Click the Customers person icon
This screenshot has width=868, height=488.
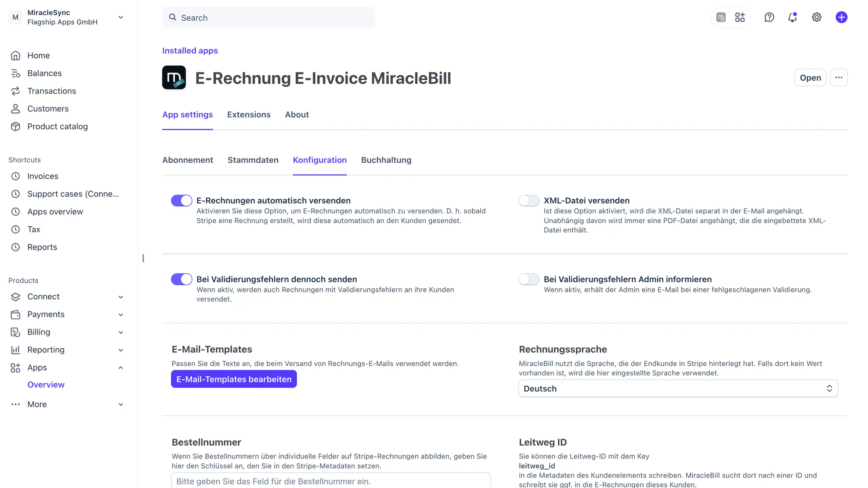pyautogui.click(x=15, y=108)
